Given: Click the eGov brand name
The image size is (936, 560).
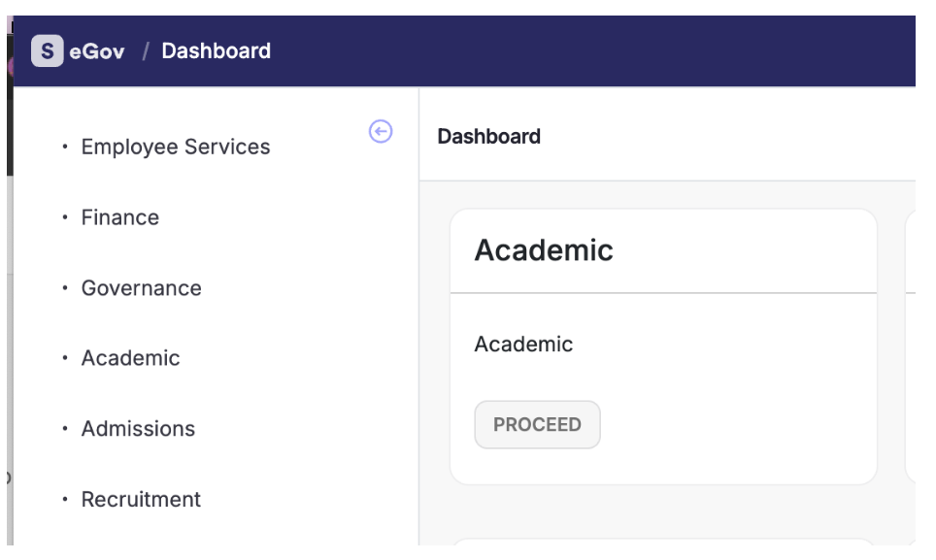Looking at the screenshot, I should point(97,51).
